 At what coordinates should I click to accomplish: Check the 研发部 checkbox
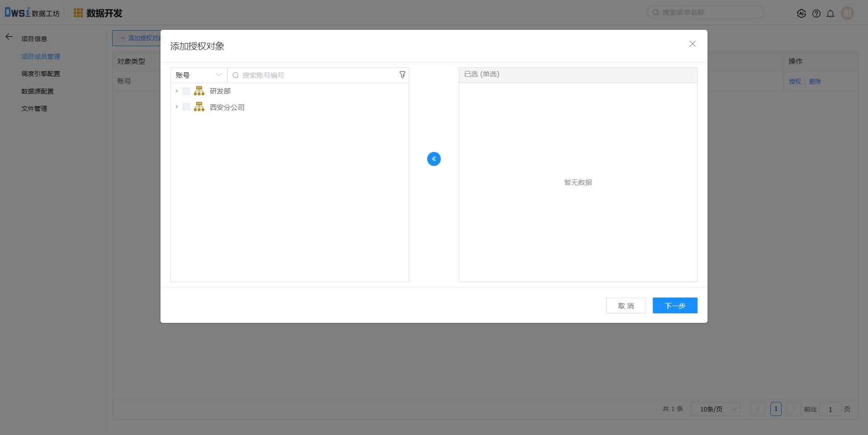click(x=186, y=91)
